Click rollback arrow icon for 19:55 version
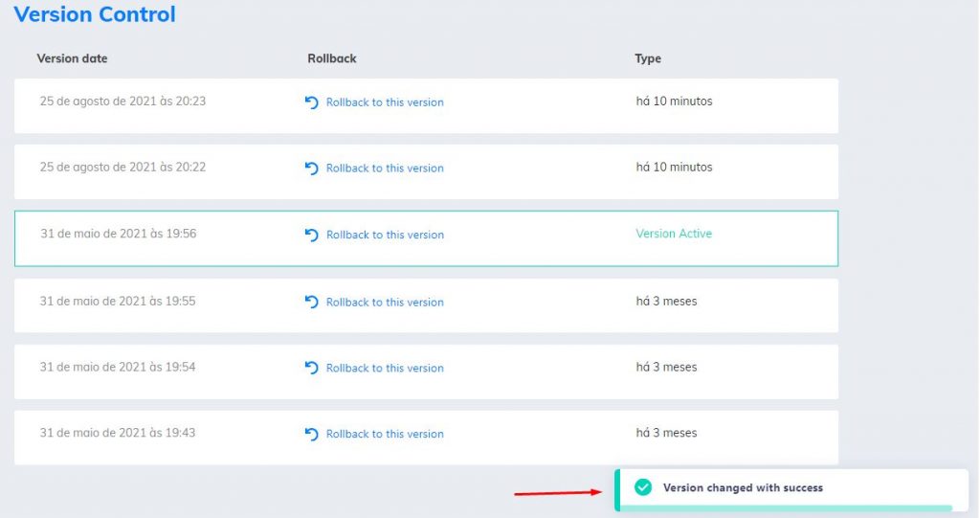 click(311, 302)
